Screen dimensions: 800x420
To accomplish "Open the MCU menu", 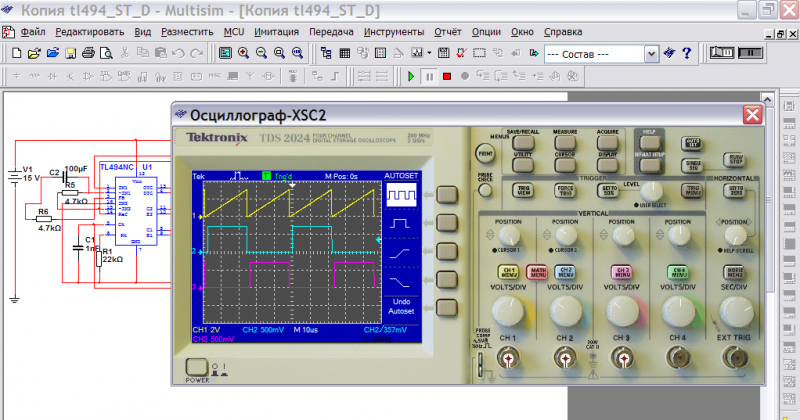I will [234, 32].
